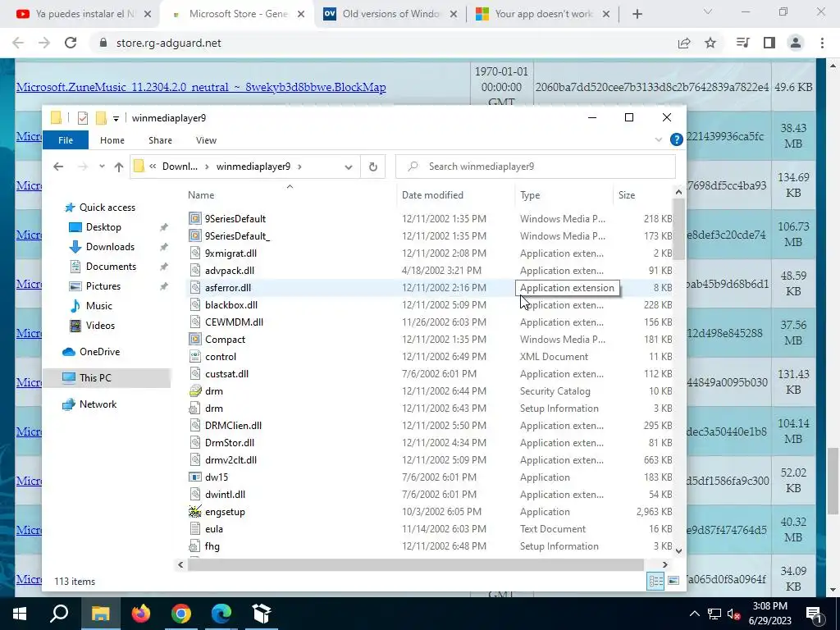Open the ZuneMusic BlockMap download link
Screen dimensions: 840x630
(x=201, y=87)
